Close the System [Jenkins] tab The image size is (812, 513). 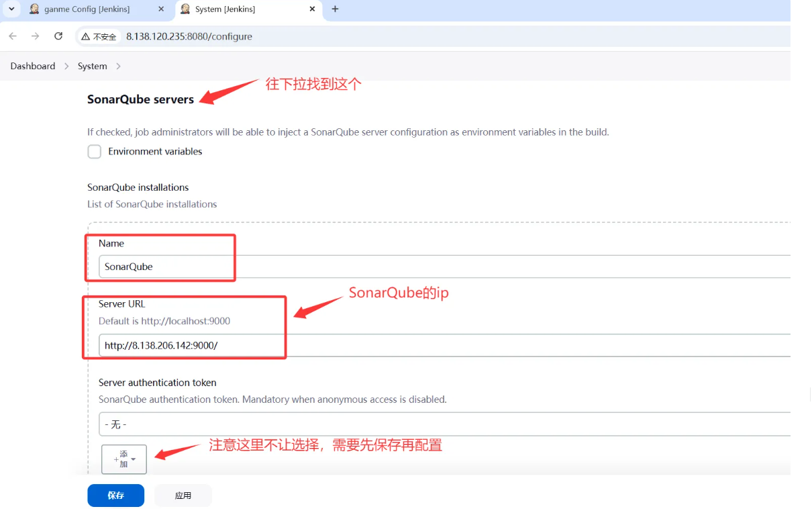click(x=312, y=9)
